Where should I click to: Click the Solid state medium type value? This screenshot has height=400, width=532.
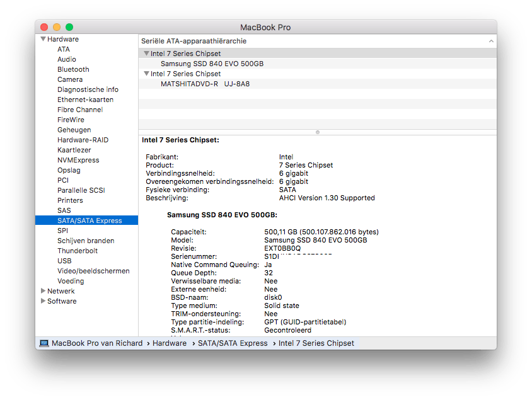click(282, 306)
